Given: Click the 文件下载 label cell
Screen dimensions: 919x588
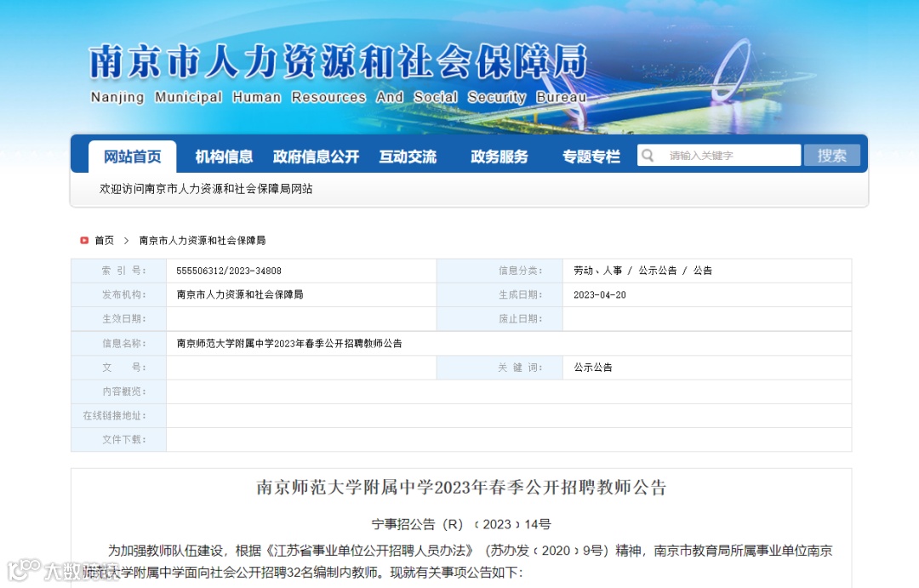Looking at the screenshot, I should tap(119, 440).
